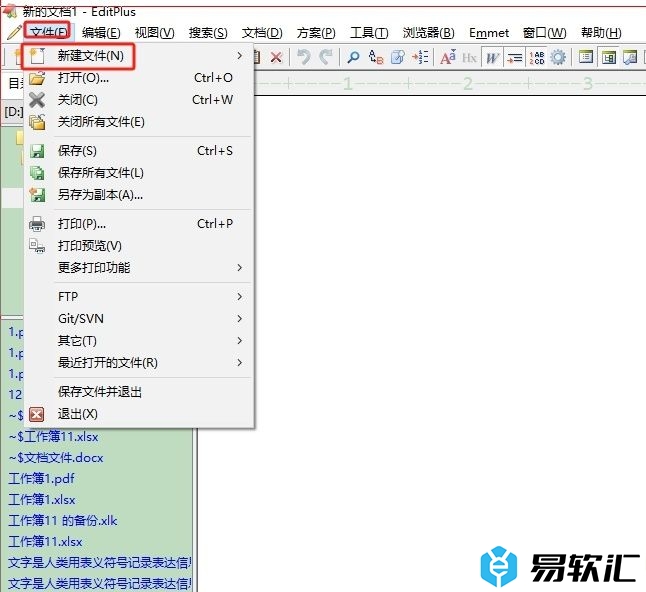Viewport: 646px width, 592px height.
Task: Select file ~$工作簿11.xlsx in list
Action: coord(54,436)
